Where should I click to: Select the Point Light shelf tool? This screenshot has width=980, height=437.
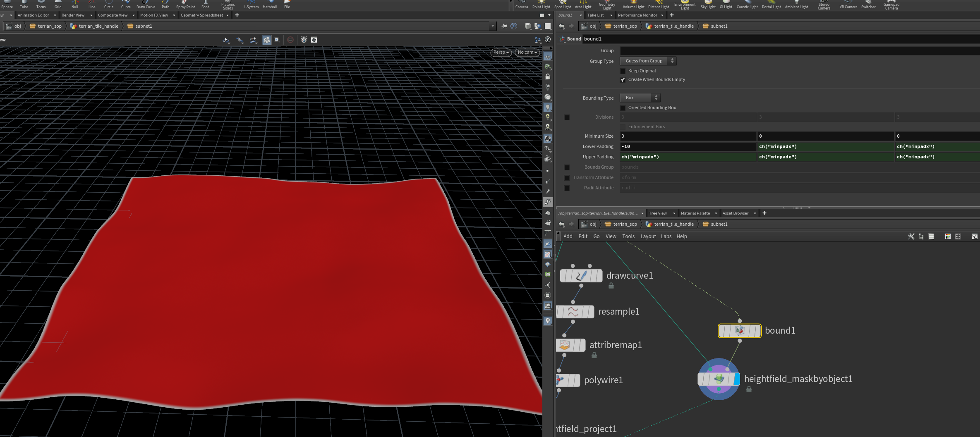pyautogui.click(x=541, y=5)
